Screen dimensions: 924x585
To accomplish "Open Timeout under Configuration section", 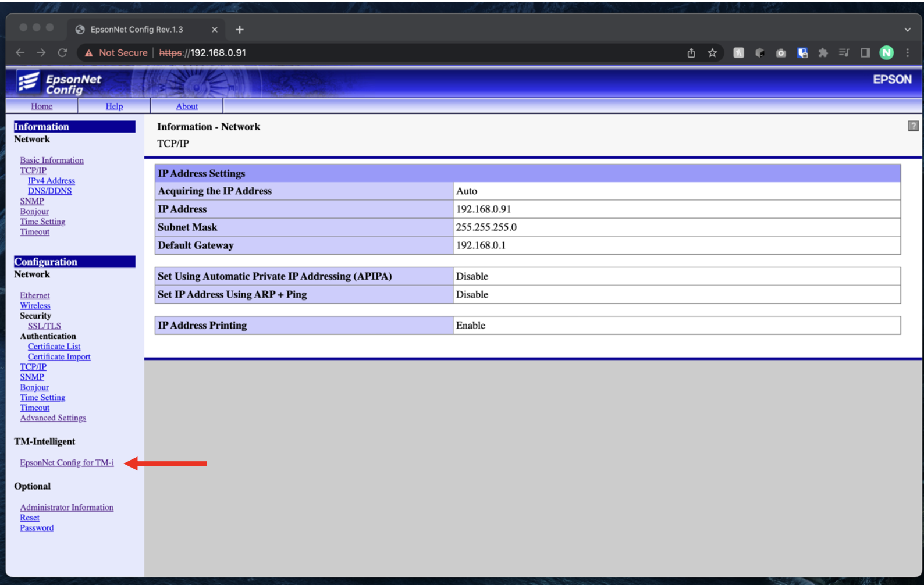I will [35, 408].
